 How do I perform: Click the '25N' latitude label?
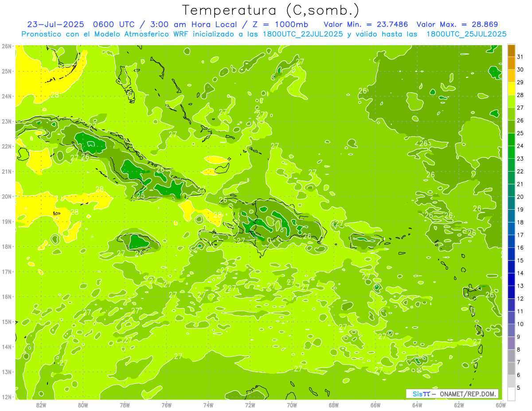pyautogui.click(x=7, y=71)
